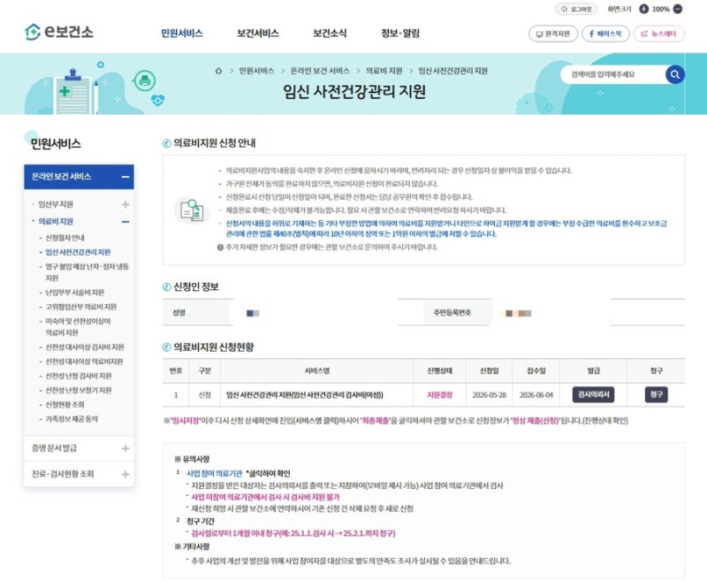
Task: Click the 화면크기 label
Action: (x=620, y=9)
